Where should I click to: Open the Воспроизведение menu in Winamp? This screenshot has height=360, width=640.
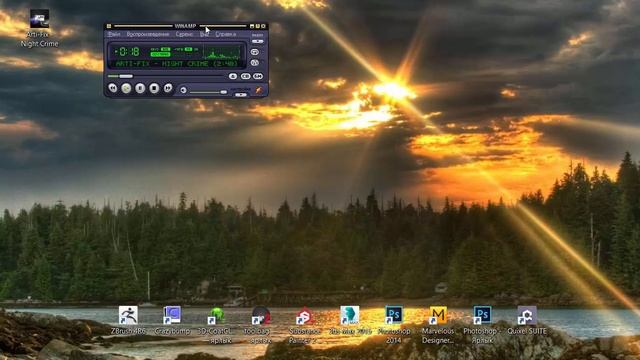click(148, 34)
